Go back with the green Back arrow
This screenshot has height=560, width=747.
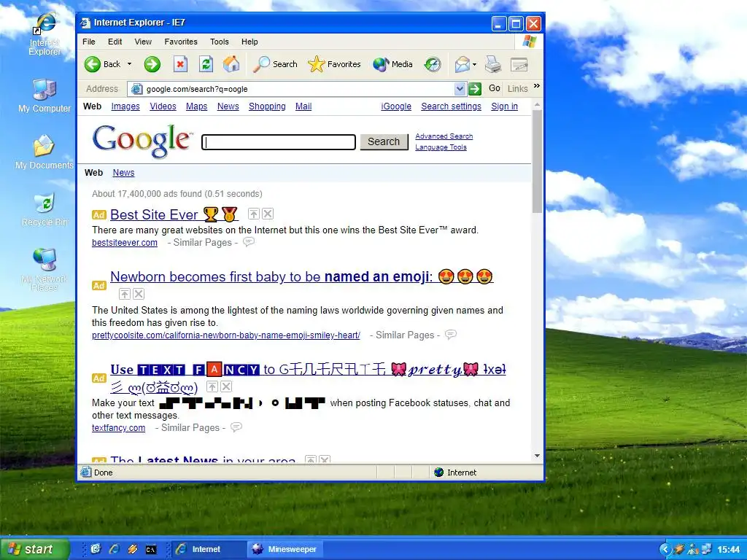[103, 64]
